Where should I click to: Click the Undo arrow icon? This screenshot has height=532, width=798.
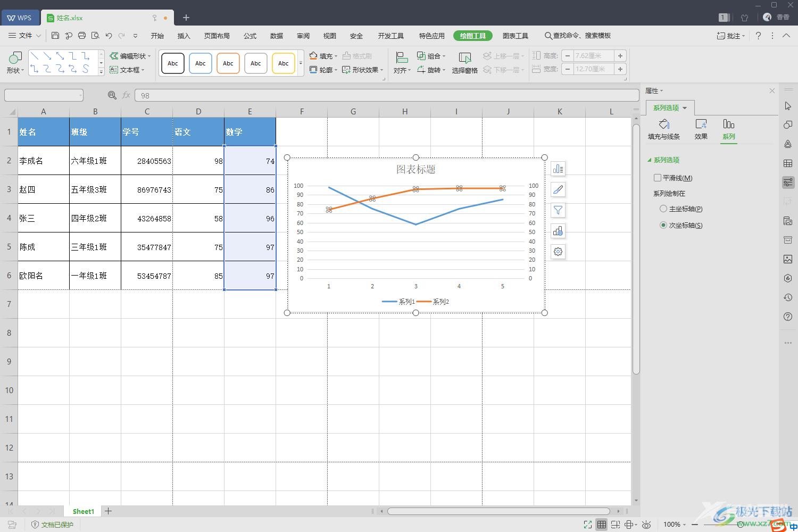[x=109, y=36]
